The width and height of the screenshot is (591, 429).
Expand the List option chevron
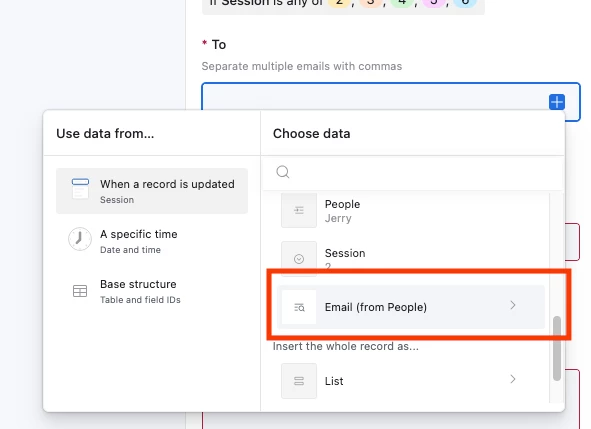click(513, 379)
